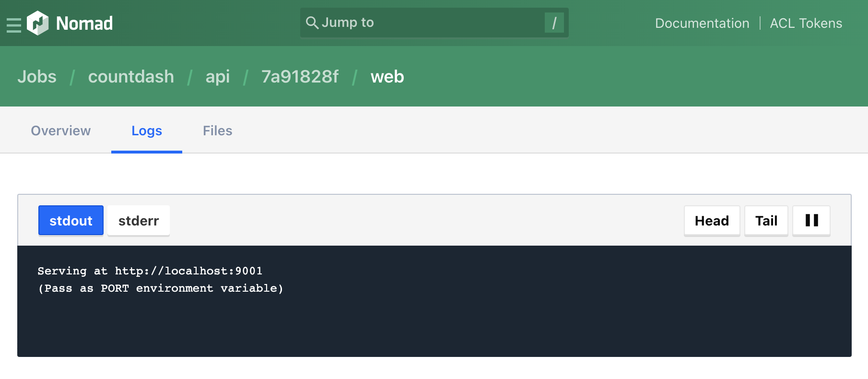Select the Logs tab

tap(147, 130)
